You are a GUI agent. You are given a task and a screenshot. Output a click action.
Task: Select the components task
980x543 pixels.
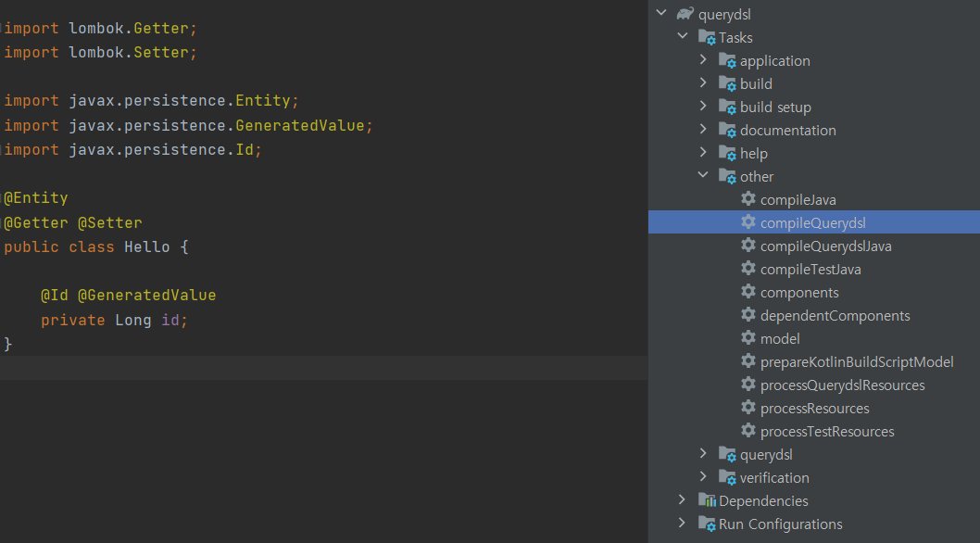pyautogui.click(x=799, y=293)
